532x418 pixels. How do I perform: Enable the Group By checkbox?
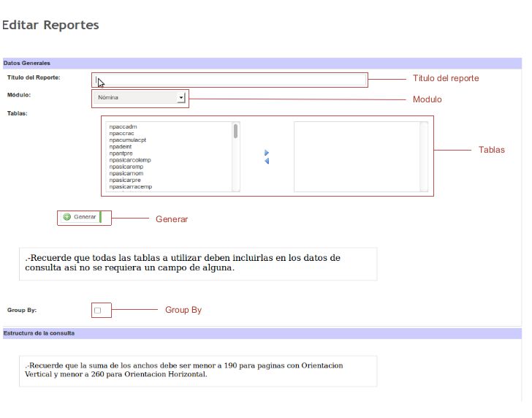coord(97,311)
